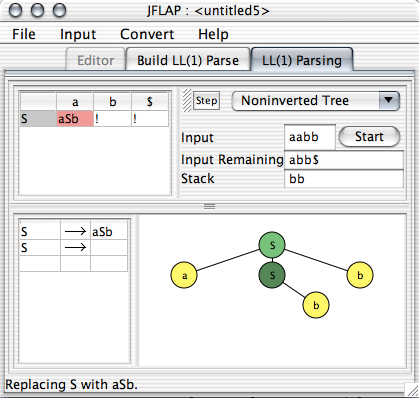
Task: Click the status message Replacing S with aSb.
Action: [71, 385]
